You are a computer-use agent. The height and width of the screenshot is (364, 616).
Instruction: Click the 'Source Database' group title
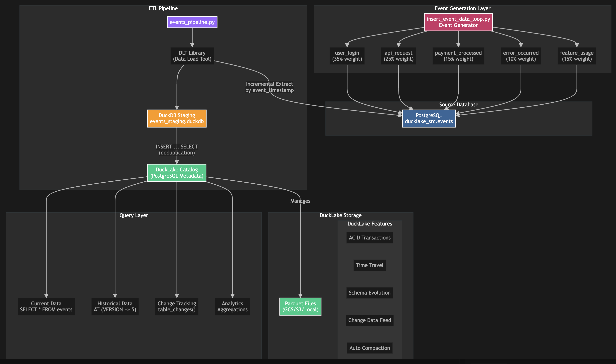pyautogui.click(x=459, y=105)
